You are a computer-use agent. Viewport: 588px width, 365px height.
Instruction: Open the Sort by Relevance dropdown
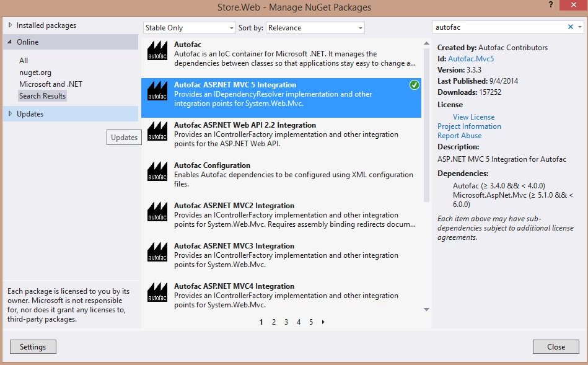point(316,28)
